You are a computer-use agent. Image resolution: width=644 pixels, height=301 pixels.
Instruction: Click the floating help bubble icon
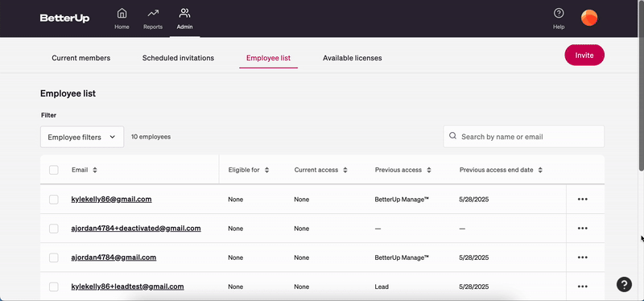coord(624,284)
